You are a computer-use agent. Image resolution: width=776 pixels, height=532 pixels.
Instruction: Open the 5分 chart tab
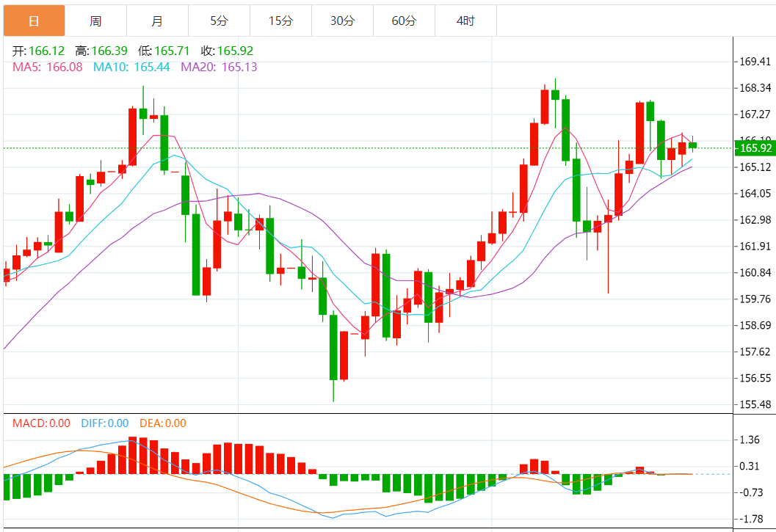click(219, 21)
